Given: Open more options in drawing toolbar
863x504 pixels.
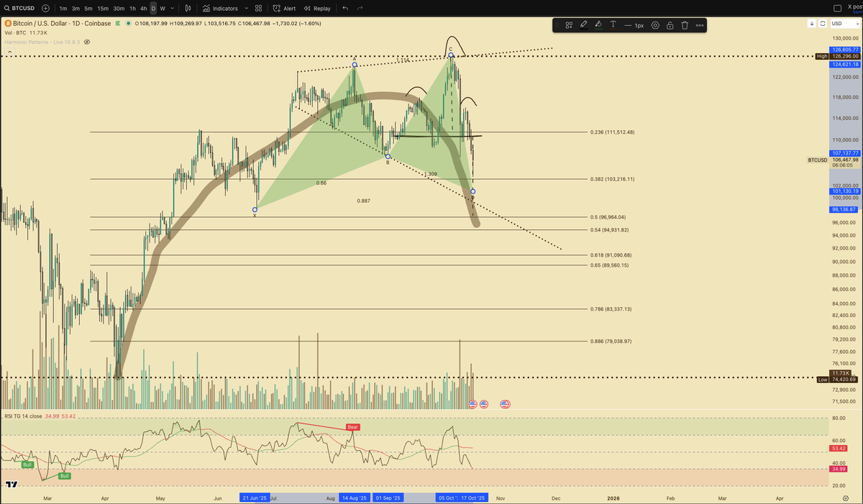Looking at the screenshot, I should (x=699, y=25).
